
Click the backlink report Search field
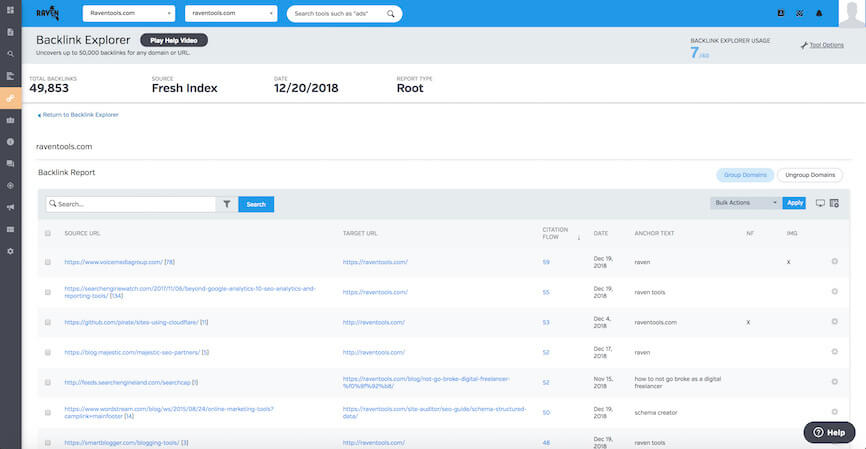(131, 204)
